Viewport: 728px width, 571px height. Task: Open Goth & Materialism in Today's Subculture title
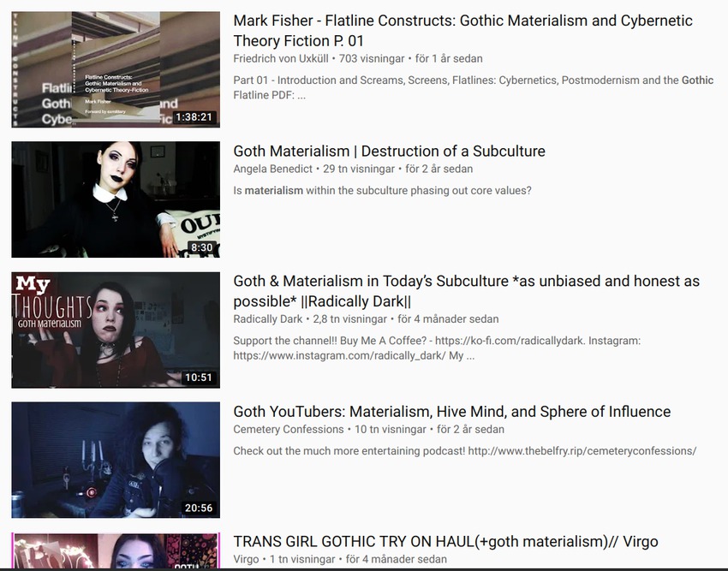click(x=466, y=291)
